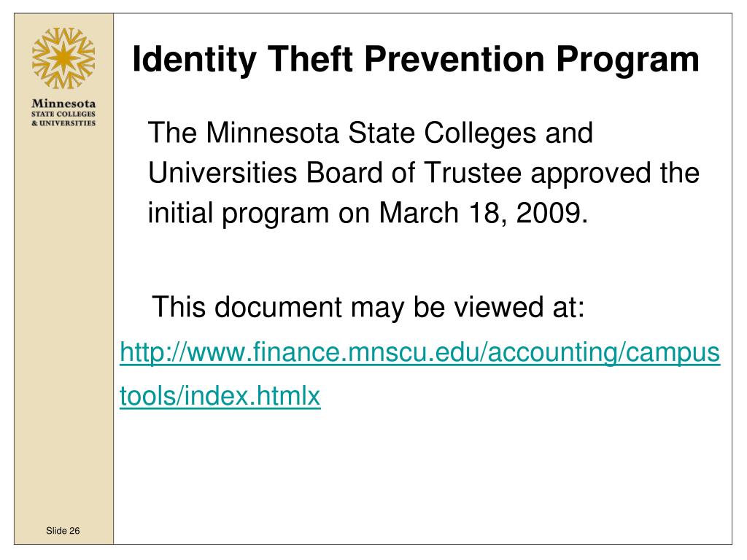The height and width of the screenshot is (560, 747).
Task: Place cursor in 'The Minnesota State Colleges and' line
Action: click(370, 133)
